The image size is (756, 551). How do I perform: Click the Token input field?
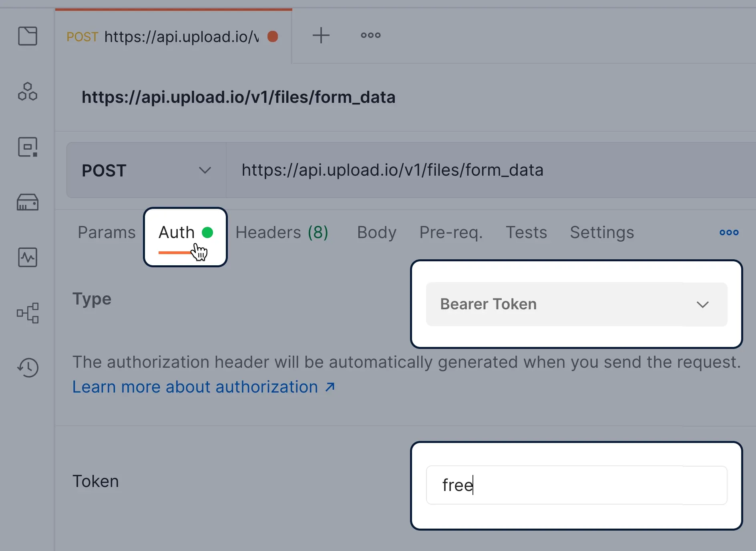point(577,485)
